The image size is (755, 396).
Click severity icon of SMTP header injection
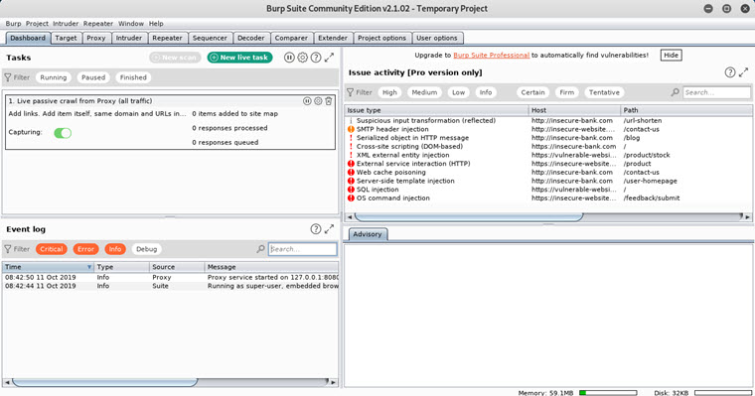pyautogui.click(x=351, y=129)
